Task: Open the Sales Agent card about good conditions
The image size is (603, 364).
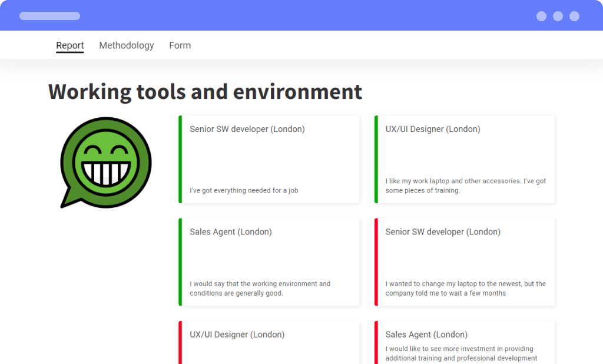Action: coord(269,262)
